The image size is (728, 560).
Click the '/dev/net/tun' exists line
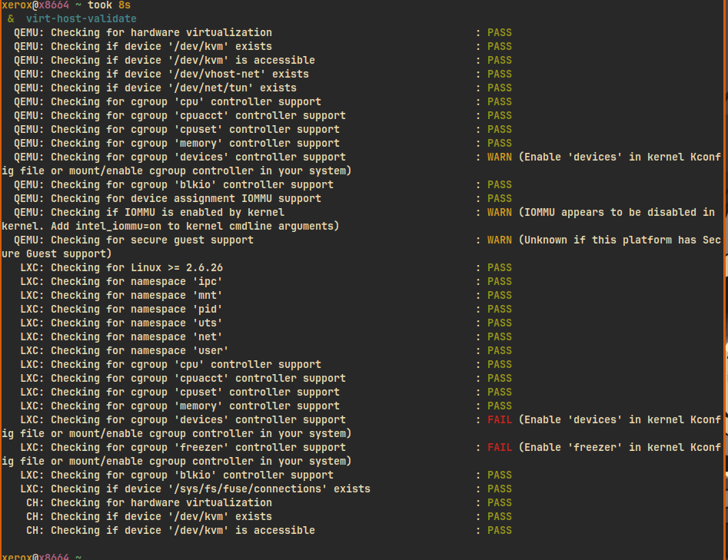(155, 88)
